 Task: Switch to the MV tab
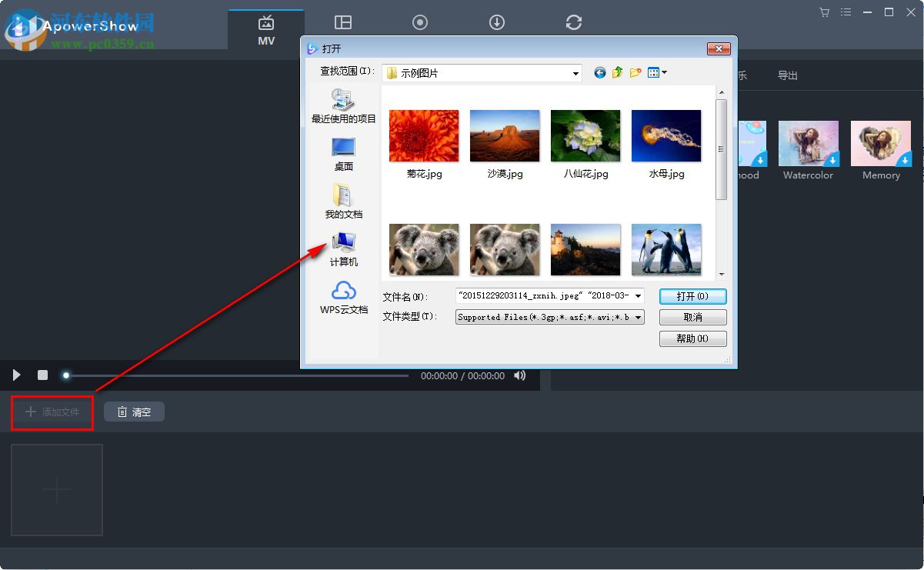(x=265, y=31)
